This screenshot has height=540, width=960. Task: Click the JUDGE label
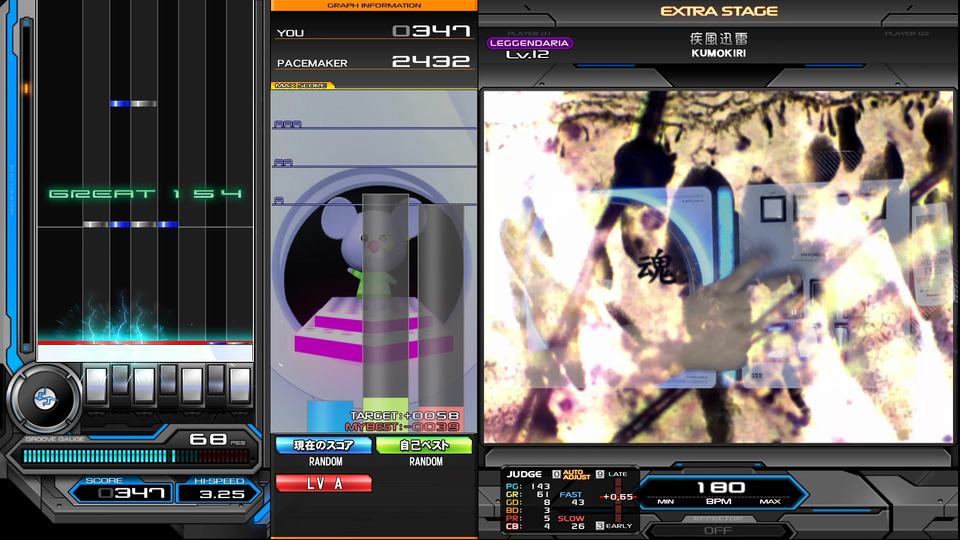pyautogui.click(x=524, y=474)
